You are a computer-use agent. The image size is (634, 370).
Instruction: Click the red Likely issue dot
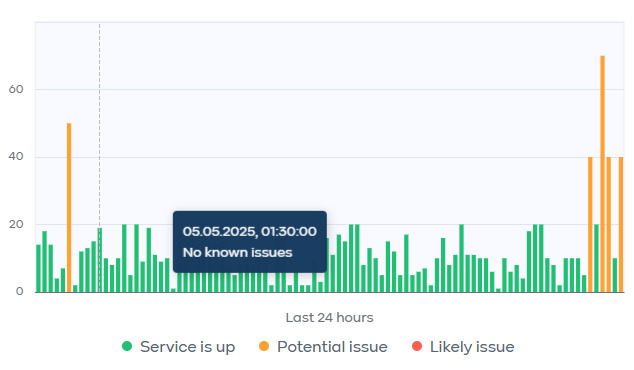coord(417,346)
